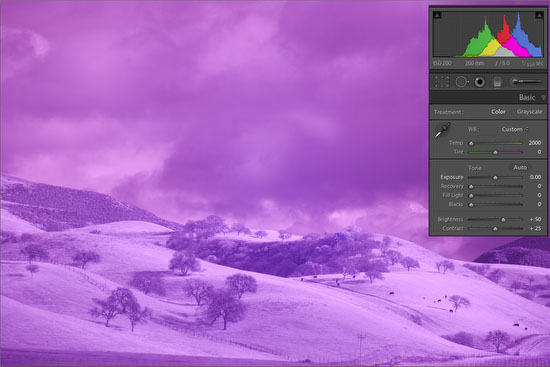This screenshot has height=367, width=550.
Task: Activate the Spot Removal tool
Action: click(x=462, y=82)
